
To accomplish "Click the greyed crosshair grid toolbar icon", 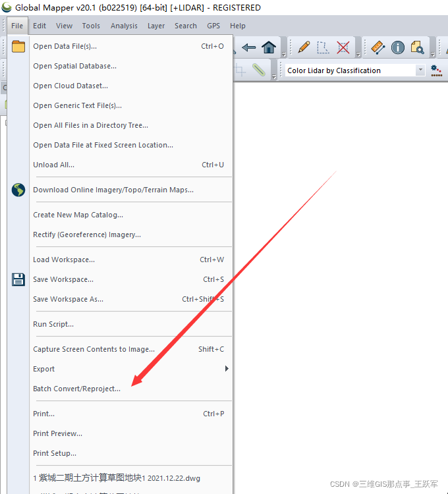I will click(240, 70).
